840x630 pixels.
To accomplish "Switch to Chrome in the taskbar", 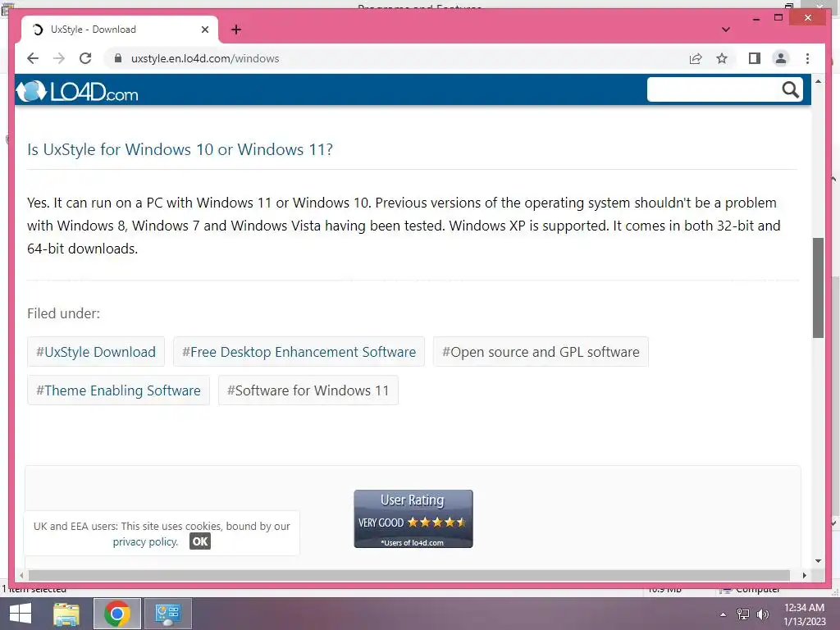I will (117, 614).
